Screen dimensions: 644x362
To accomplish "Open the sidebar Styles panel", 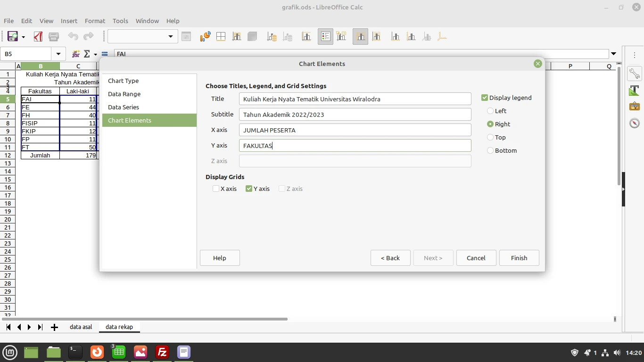I will click(635, 90).
